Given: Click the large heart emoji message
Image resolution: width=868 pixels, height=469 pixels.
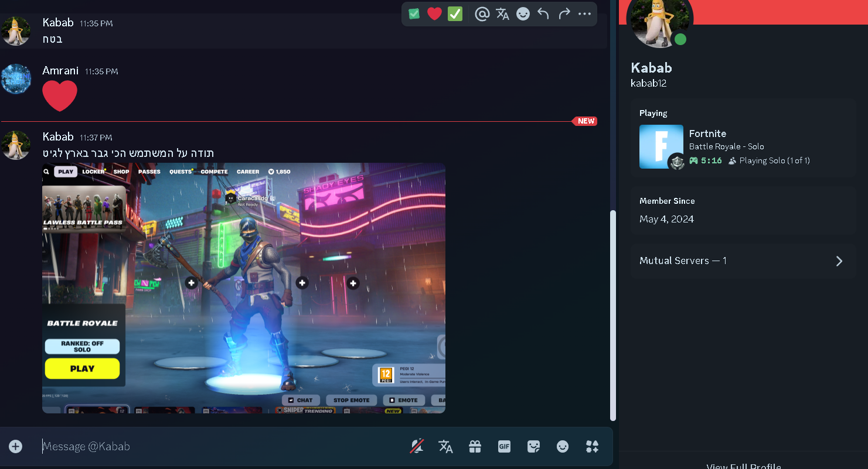Looking at the screenshot, I should click(x=60, y=96).
